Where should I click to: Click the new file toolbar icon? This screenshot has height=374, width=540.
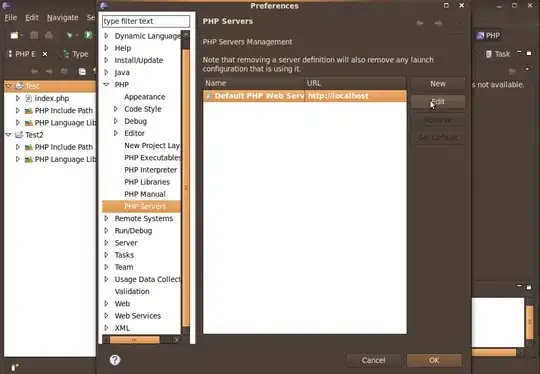(14, 35)
